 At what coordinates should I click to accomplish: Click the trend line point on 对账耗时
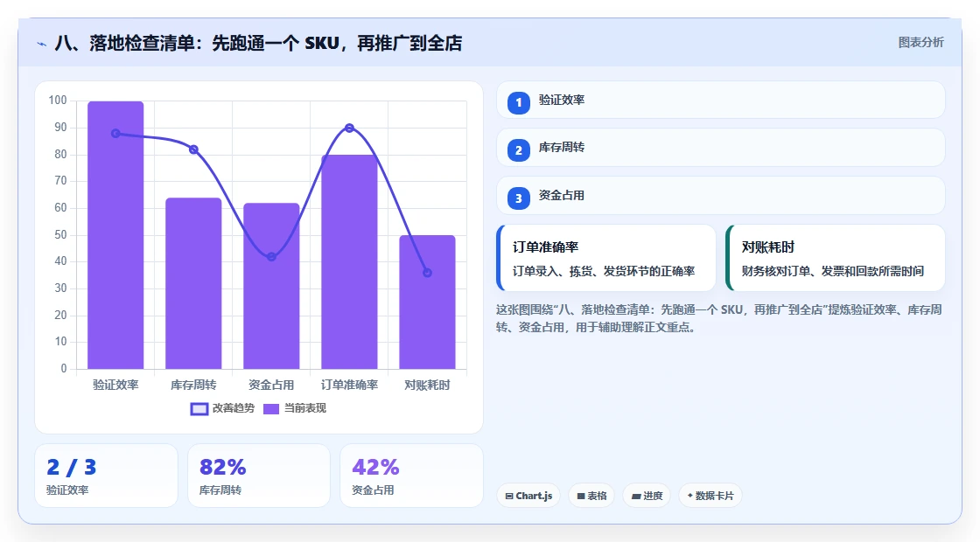pyautogui.click(x=428, y=273)
